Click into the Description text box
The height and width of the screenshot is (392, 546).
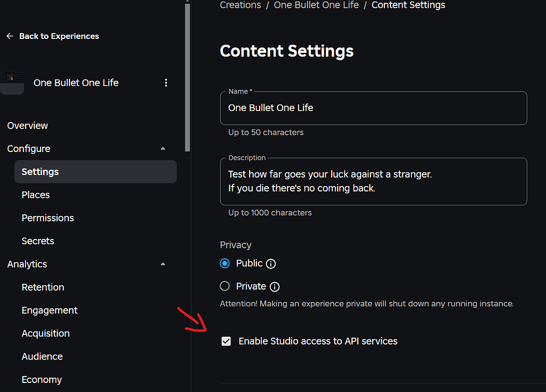coord(373,181)
